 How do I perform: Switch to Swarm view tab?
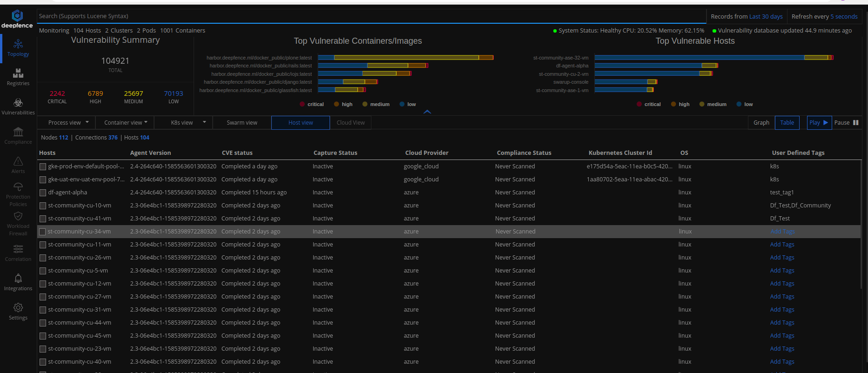pyautogui.click(x=242, y=123)
